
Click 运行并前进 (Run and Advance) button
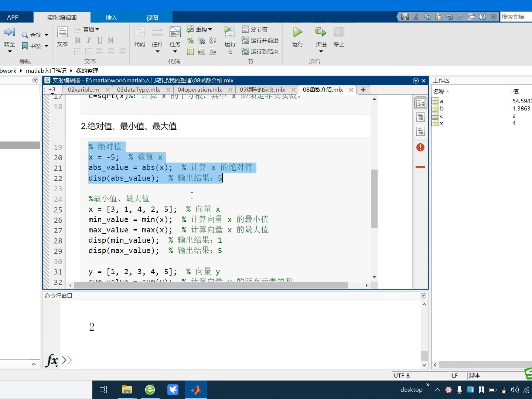pyautogui.click(x=260, y=41)
